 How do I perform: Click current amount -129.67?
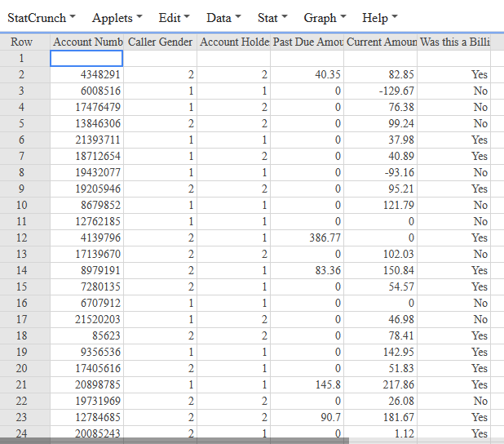tap(381, 91)
